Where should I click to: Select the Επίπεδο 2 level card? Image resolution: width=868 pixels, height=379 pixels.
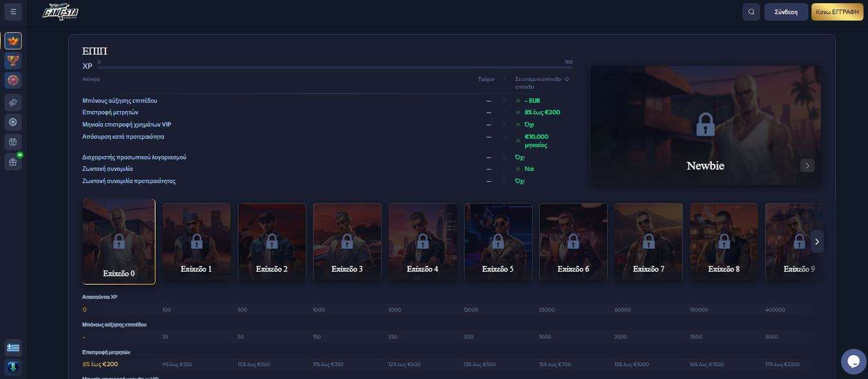(272, 242)
